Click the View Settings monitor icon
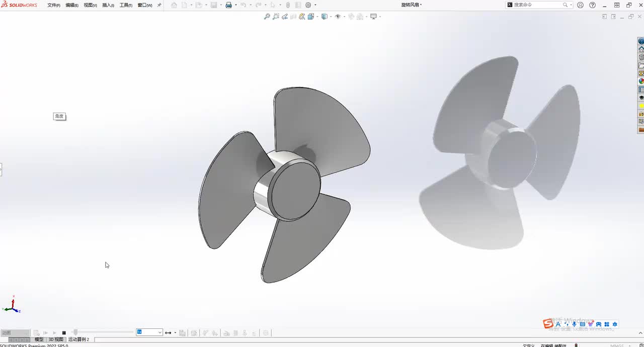This screenshot has width=644, height=347. (373, 17)
